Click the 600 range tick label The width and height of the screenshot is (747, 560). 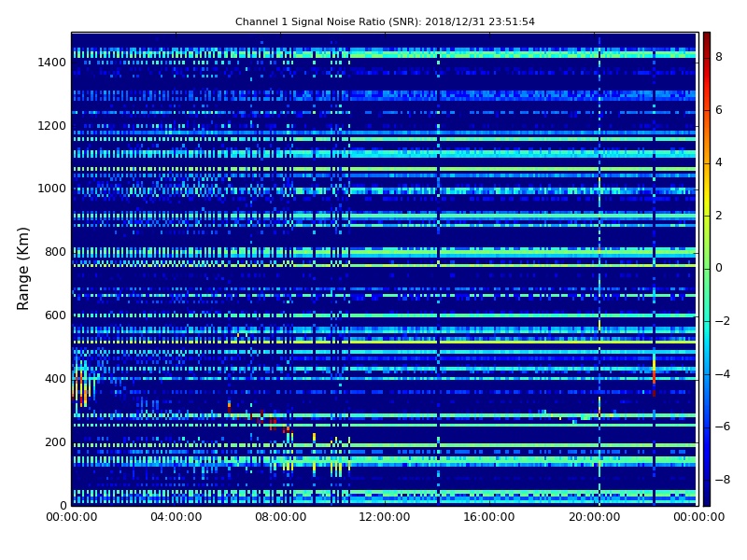pos(55,315)
